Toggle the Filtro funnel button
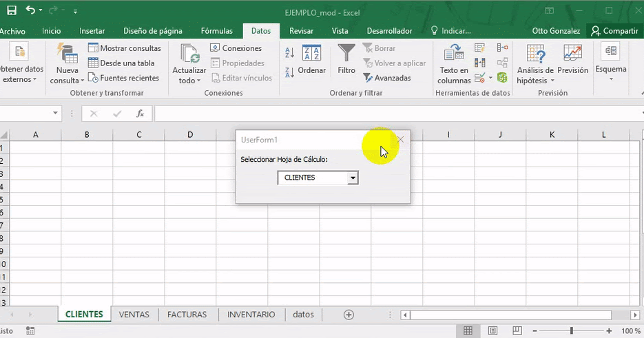Screen dimensions: 644x338 [x=346, y=60]
